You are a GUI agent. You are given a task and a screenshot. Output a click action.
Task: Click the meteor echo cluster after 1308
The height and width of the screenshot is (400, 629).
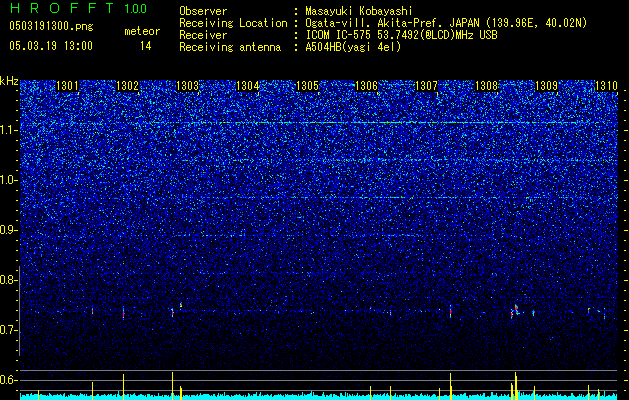coord(515,311)
